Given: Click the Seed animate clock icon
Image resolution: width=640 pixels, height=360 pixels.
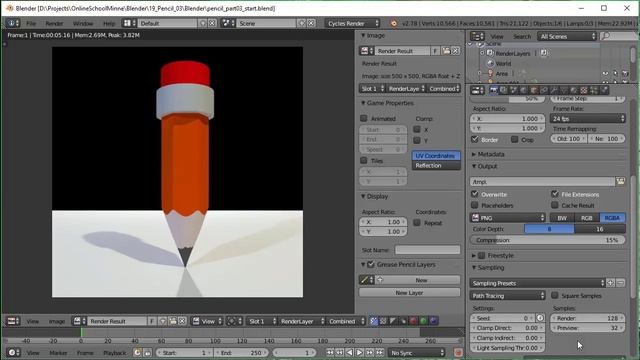Looking at the screenshot, I should pyautogui.click(x=540, y=318).
